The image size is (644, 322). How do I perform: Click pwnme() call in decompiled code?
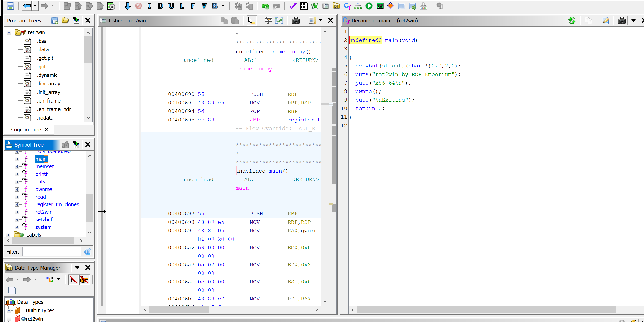coord(368,92)
